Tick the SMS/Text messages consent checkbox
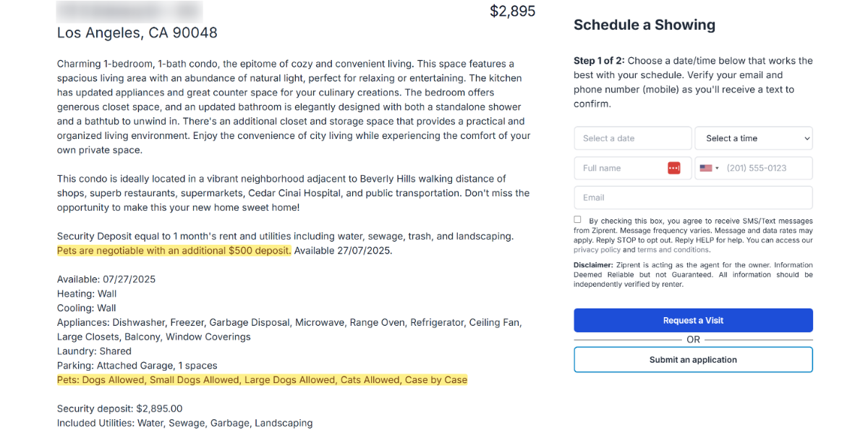The height and width of the screenshot is (446, 868). [577, 219]
